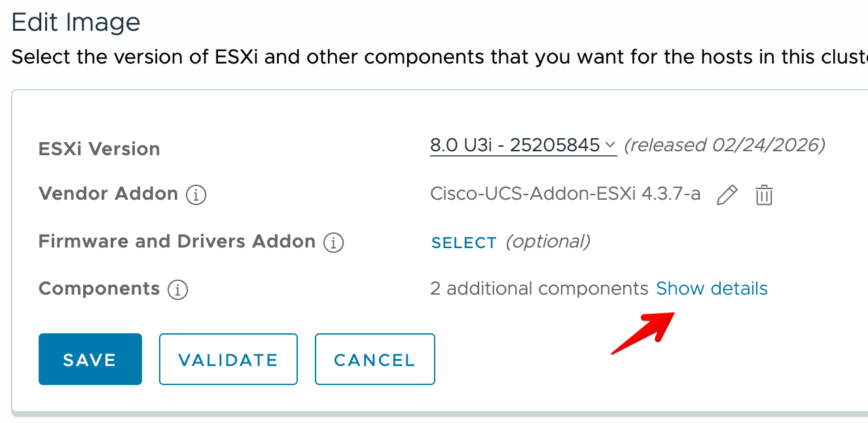Show Firmware and Drivers Addon info tooltip
868x423 pixels.
pyautogui.click(x=333, y=243)
